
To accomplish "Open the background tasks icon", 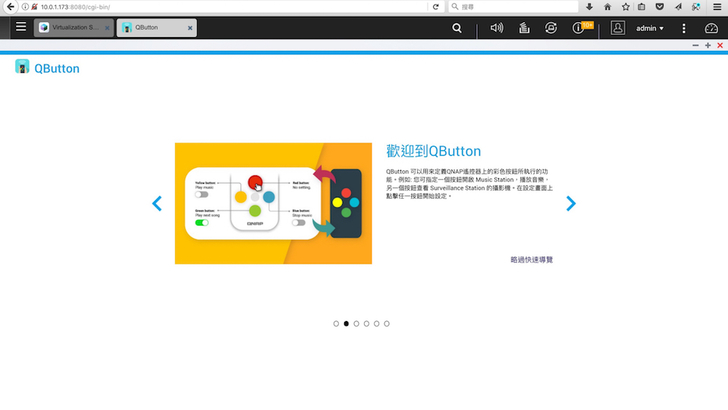I will tap(524, 28).
